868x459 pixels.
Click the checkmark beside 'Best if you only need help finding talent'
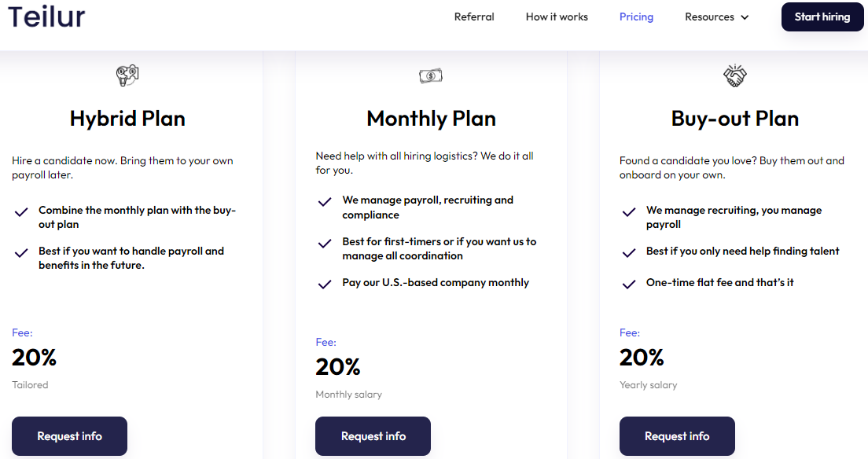pyautogui.click(x=629, y=252)
